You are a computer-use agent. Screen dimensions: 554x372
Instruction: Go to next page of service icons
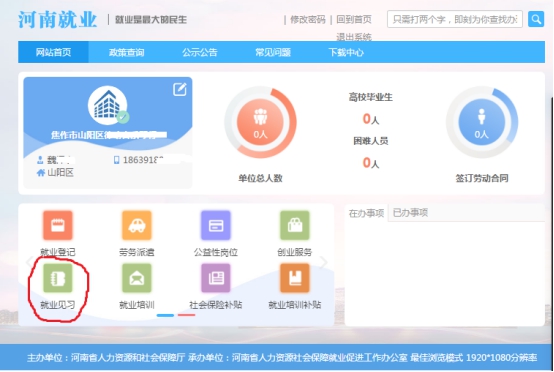tap(323, 262)
